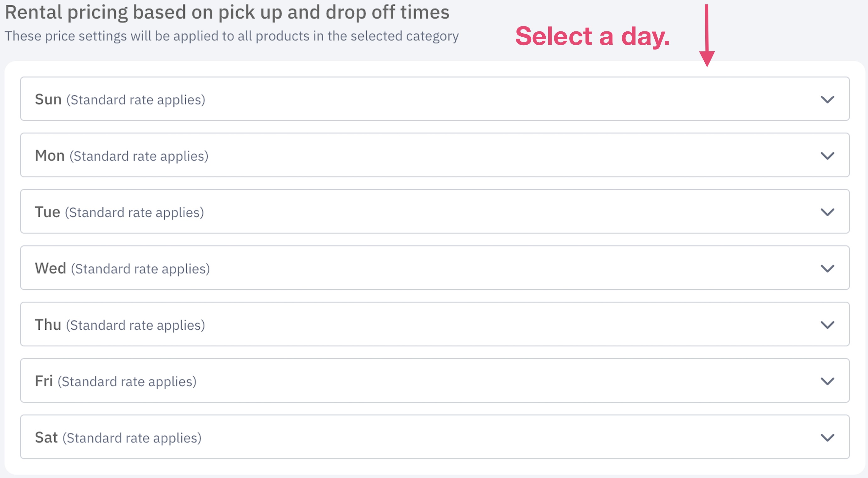
Task: Expand the Fri pricing row
Action: [x=435, y=380]
